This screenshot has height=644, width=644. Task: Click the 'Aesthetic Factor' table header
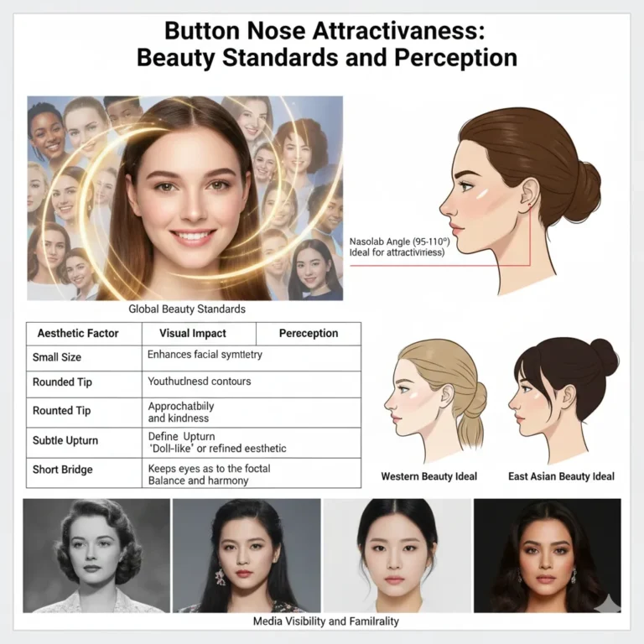[x=78, y=333]
